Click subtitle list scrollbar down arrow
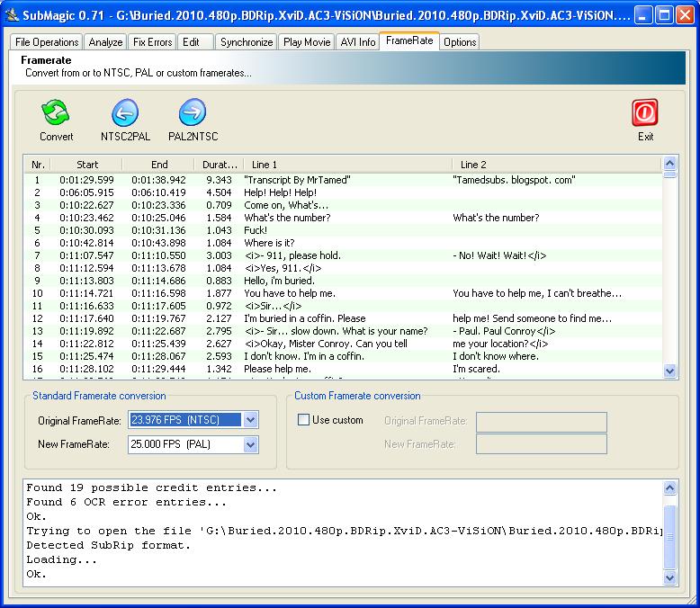The height and width of the screenshot is (608, 700). point(669,371)
